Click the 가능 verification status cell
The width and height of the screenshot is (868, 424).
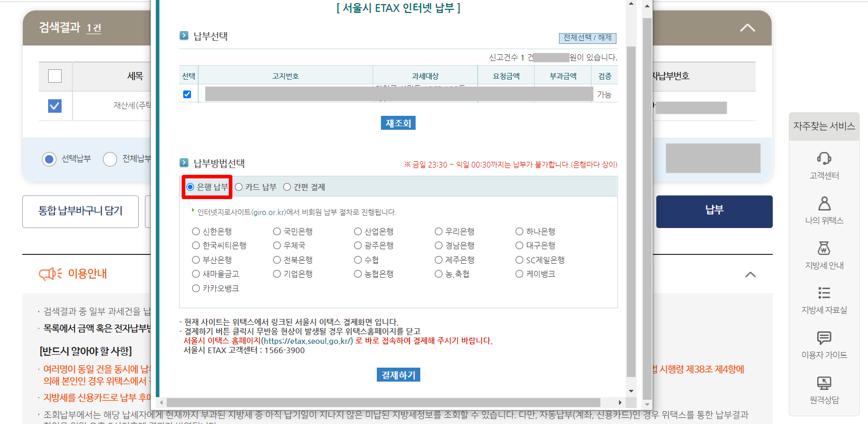[x=605, y=94]
